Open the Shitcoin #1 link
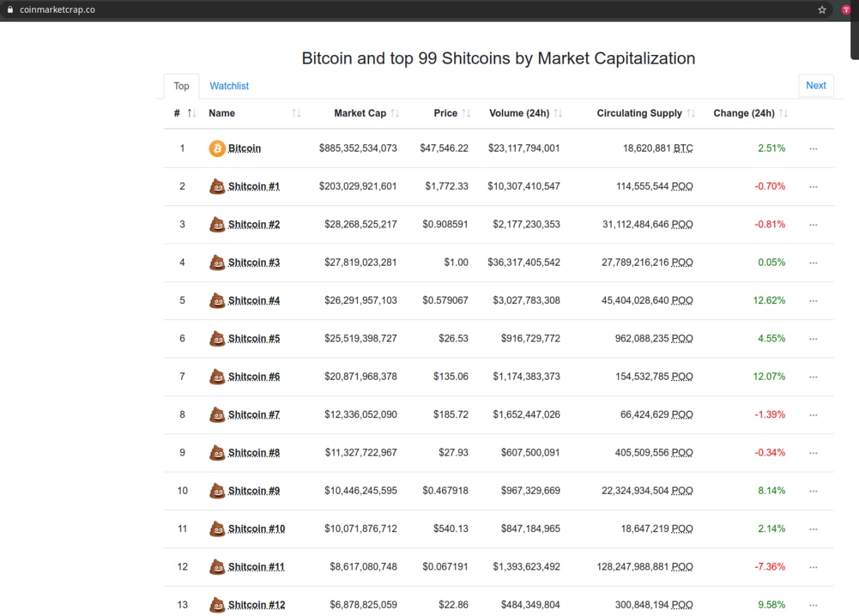 [254, 187]
